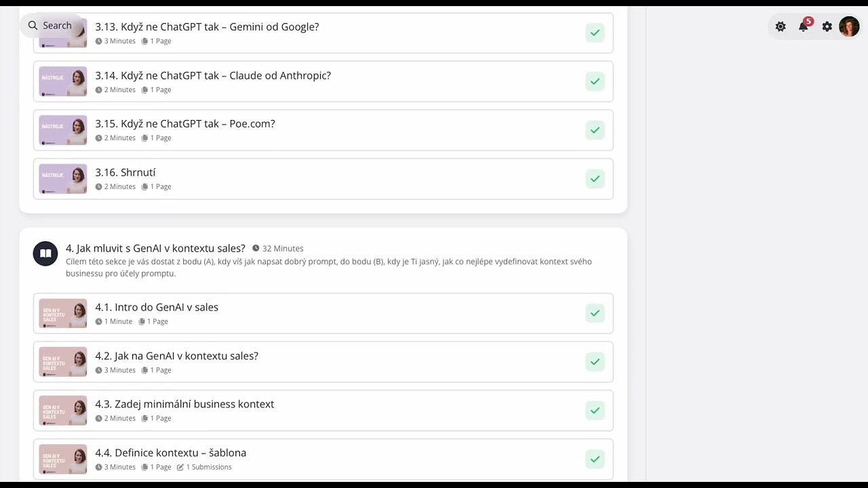Toggle completion check for lesson 3.16 Shrnutí

coord(595,179)
